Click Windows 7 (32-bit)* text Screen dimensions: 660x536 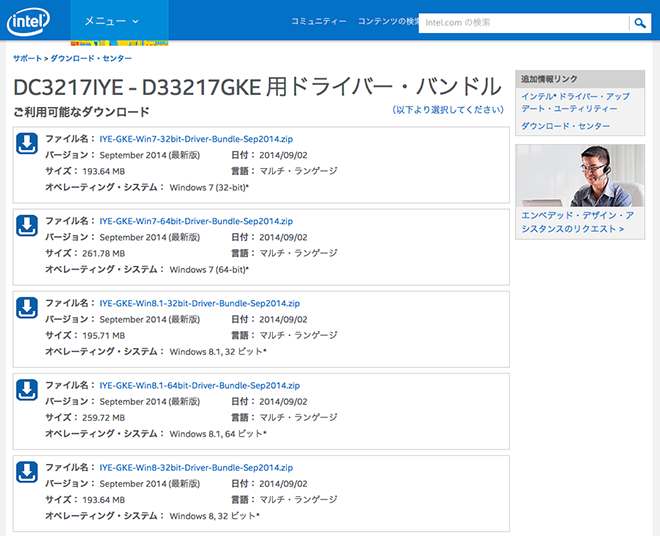pyautogui.click(x=209, y=187)
